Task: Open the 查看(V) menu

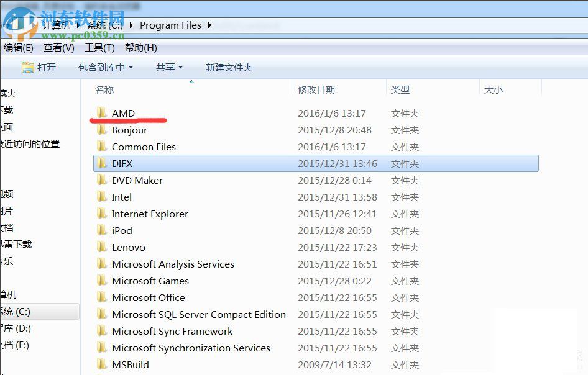Action: [58, 47]
